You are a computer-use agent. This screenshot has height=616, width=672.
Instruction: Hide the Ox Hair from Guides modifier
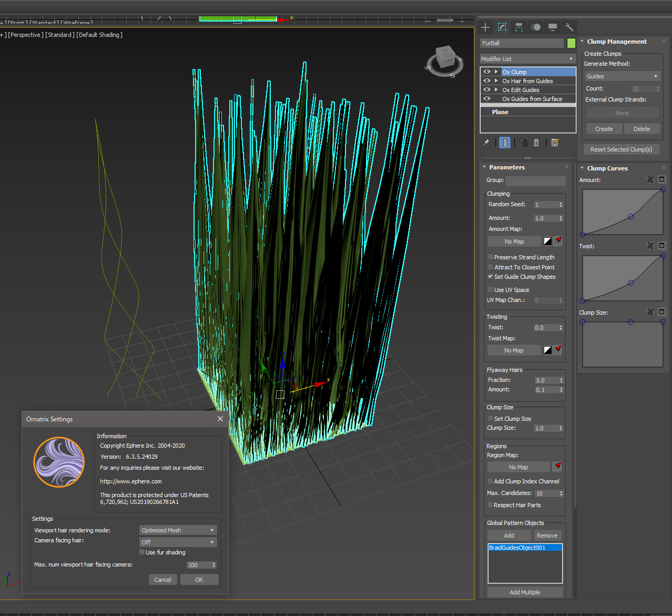(x=487, y=81)
